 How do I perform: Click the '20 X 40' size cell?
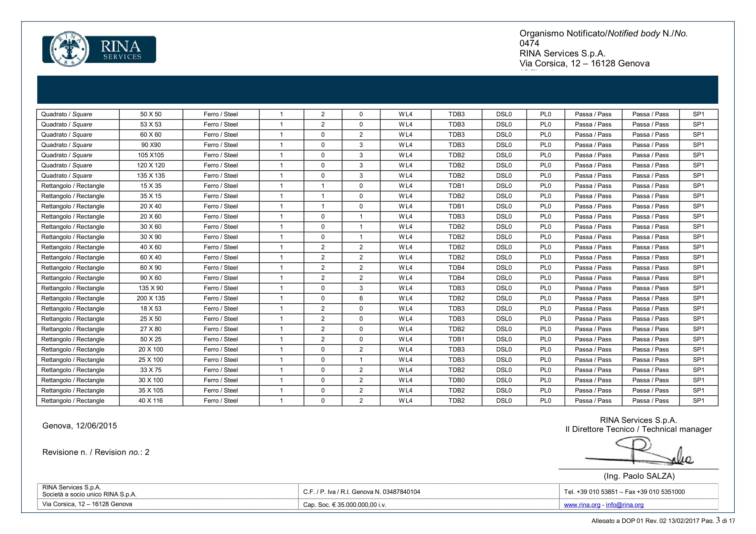pos(151,206)
